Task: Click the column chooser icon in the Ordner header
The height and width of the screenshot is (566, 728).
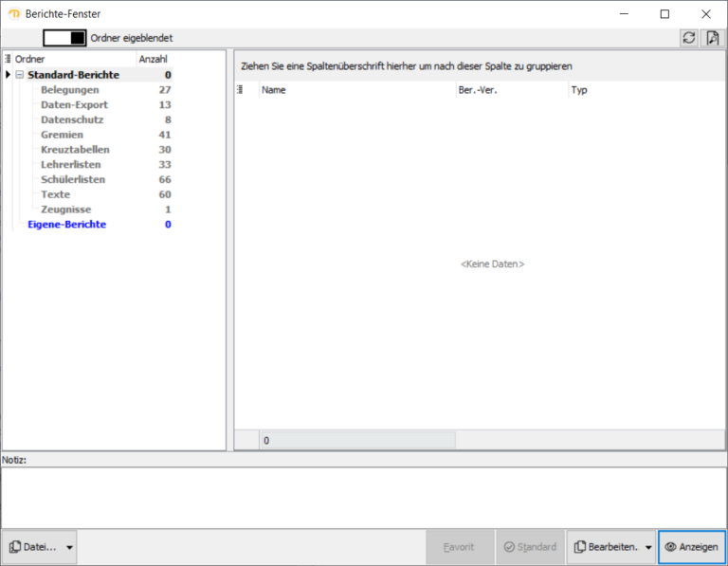Action: click(9, 59)
